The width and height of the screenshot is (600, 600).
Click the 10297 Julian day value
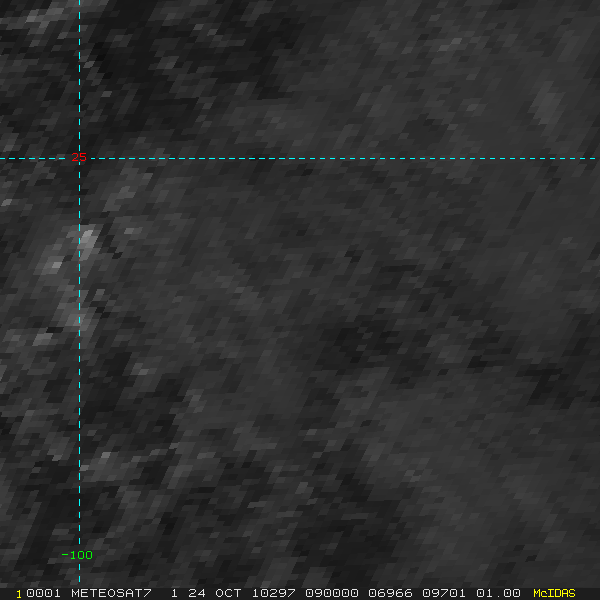(x=274, y=593)
